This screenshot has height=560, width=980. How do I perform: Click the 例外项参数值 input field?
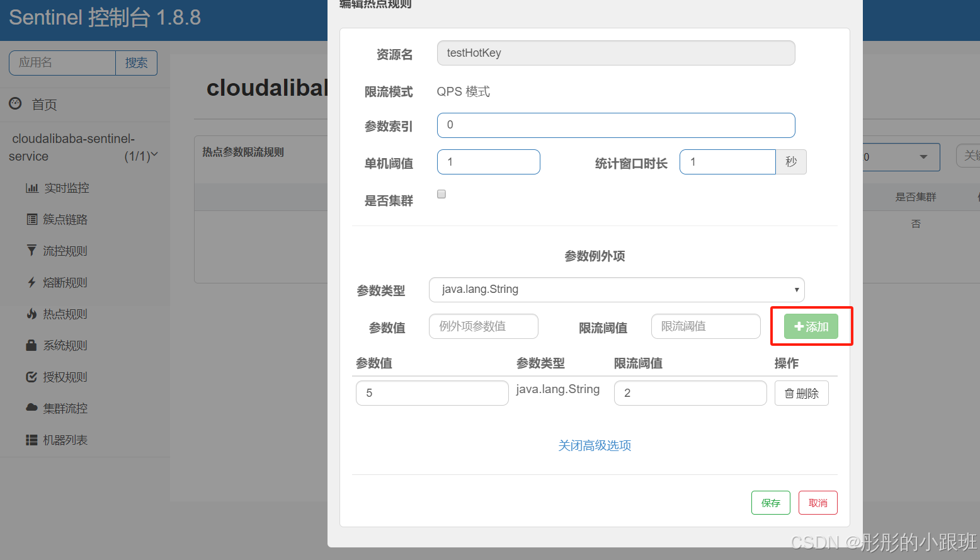pyautogui.click(x=484, y=326)
